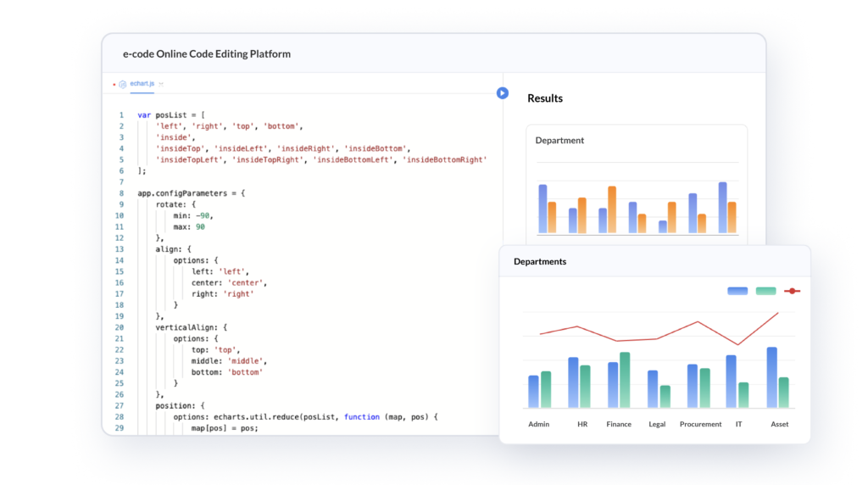868x485 pixels.
Task: Click the Results panel heading
Action: [545, 98]
